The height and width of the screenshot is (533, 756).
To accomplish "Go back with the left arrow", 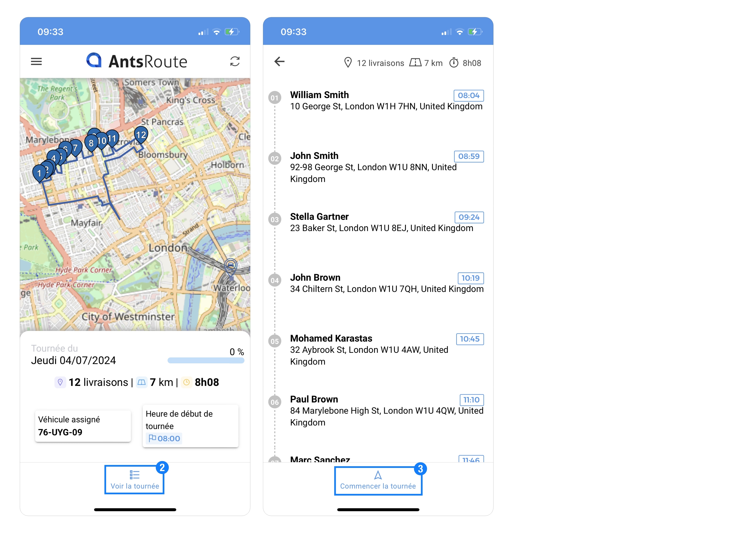I will pos(279,61).
